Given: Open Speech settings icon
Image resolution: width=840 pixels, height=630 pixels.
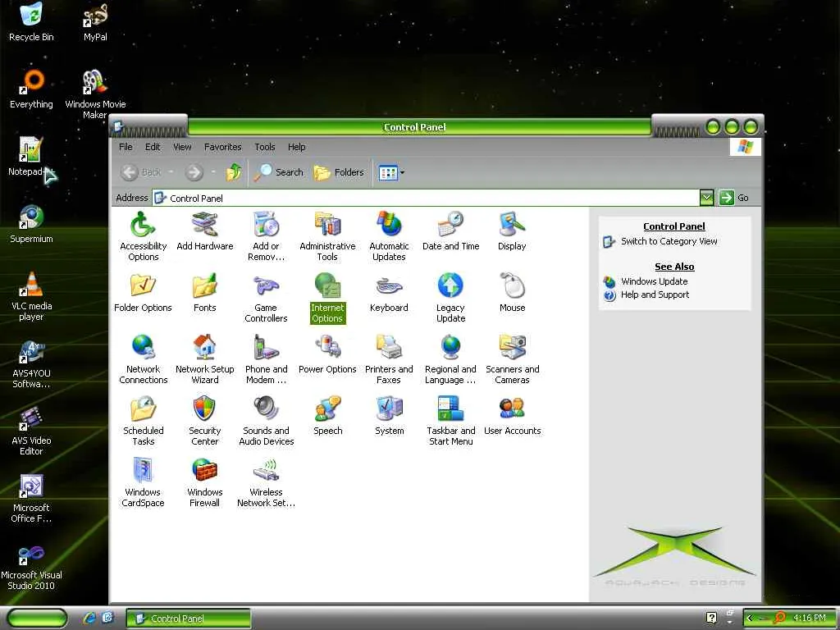Looking at the screenshot, I should (x=327, y=416).
